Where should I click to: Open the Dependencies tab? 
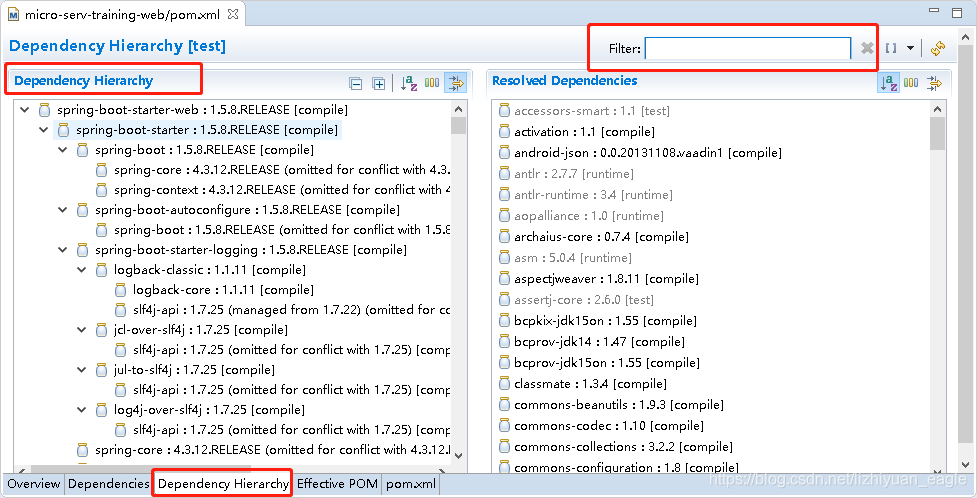click(108, 484)
